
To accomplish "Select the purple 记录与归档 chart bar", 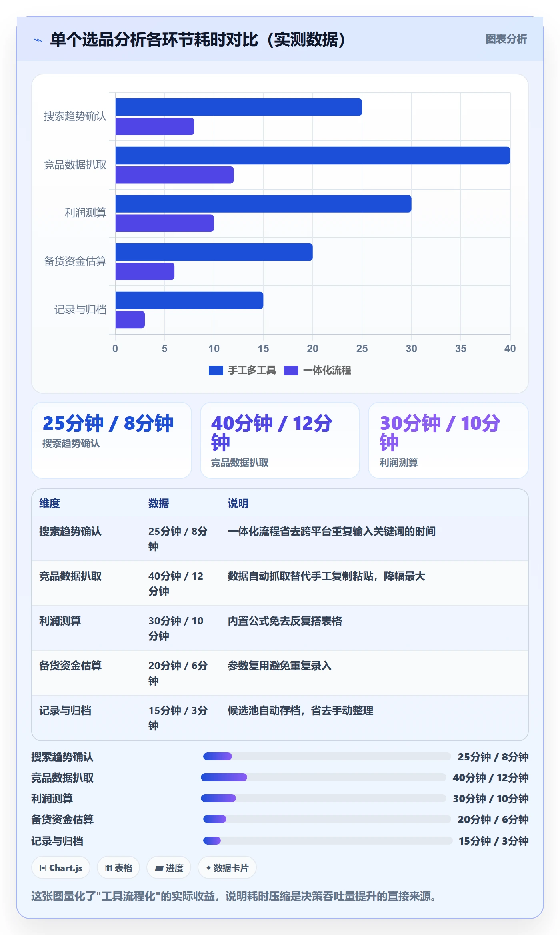I will (130, 319).
